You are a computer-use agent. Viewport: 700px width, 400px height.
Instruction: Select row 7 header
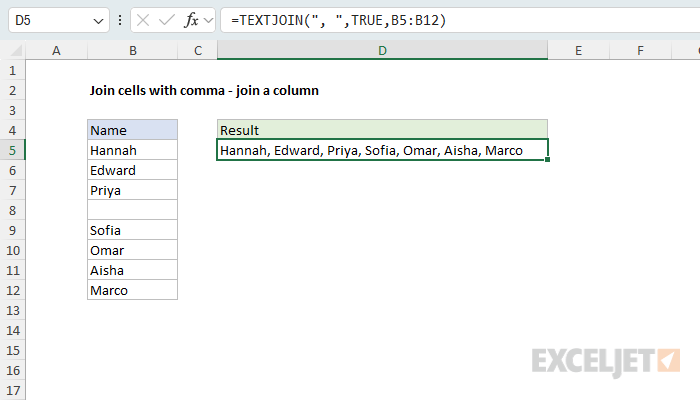12,191
